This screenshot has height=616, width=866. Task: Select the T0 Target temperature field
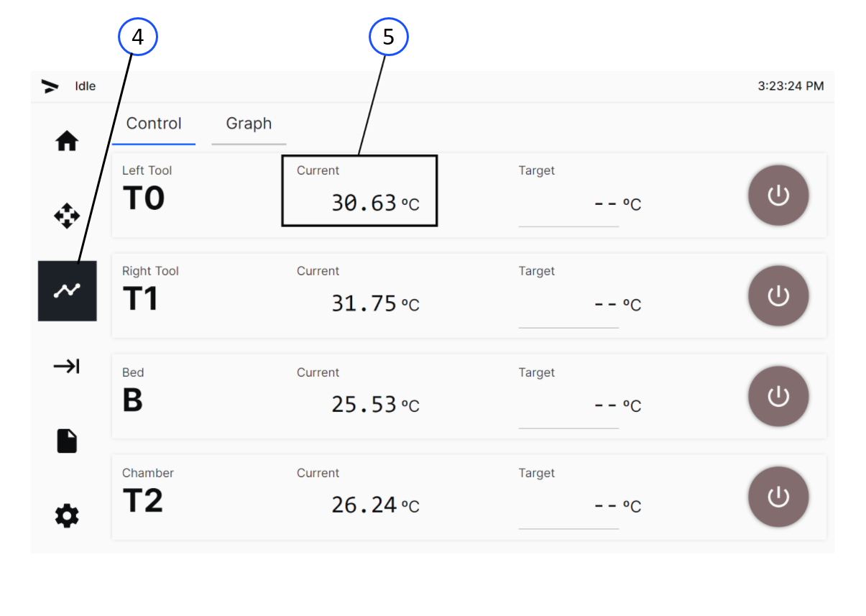569,205
